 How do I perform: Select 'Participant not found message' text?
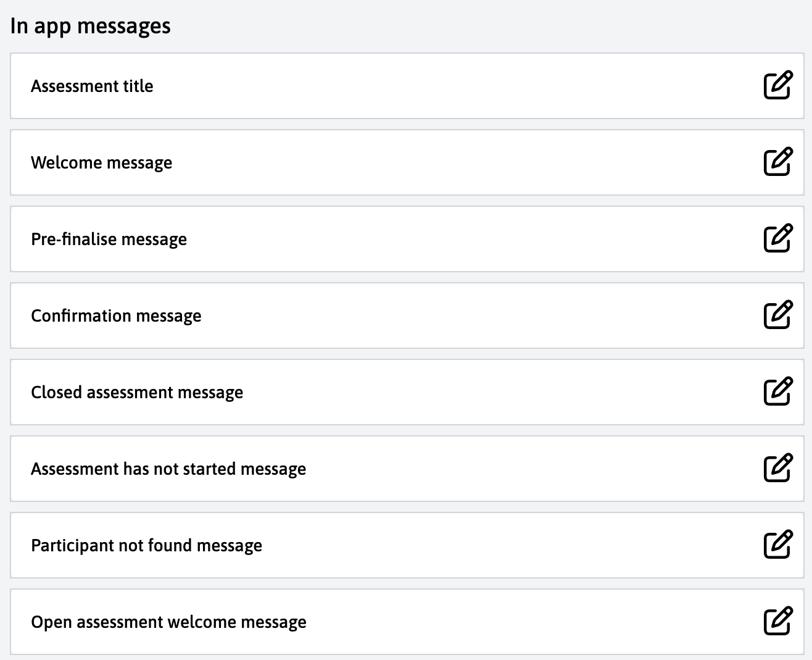[146, 546]
